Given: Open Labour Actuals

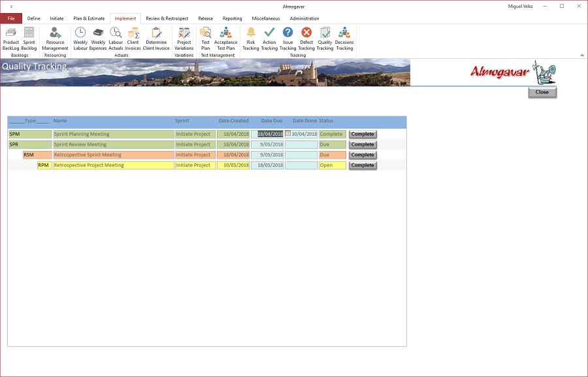Looking at the screenshot, I should click(116, 39).
